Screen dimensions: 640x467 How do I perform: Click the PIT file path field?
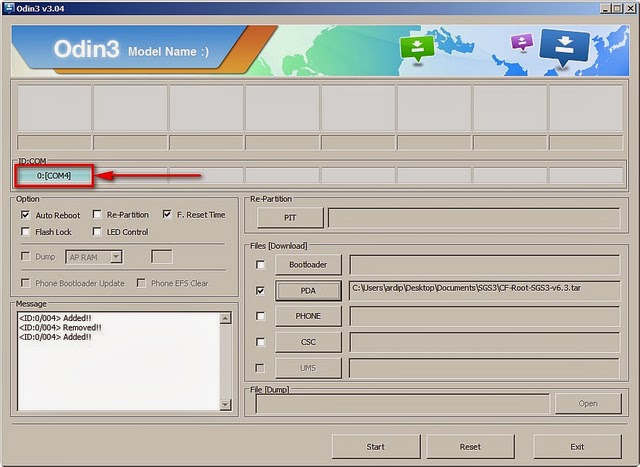click(474, 218)
